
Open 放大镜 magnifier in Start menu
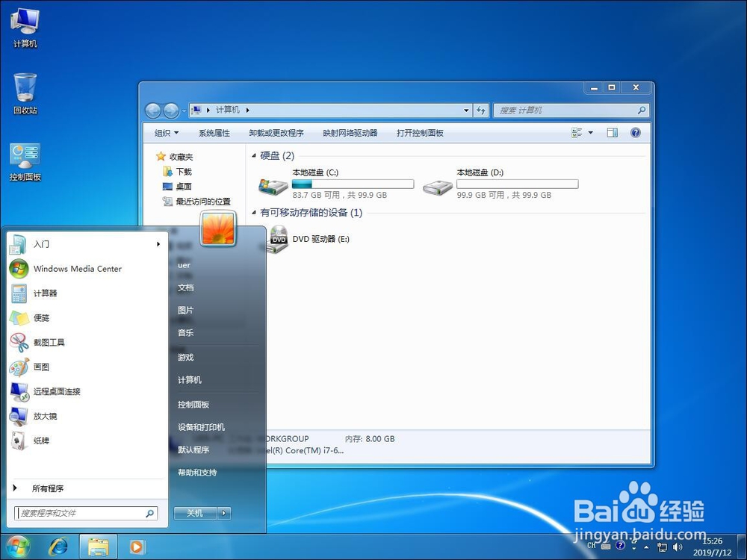(x=89, y=416)
